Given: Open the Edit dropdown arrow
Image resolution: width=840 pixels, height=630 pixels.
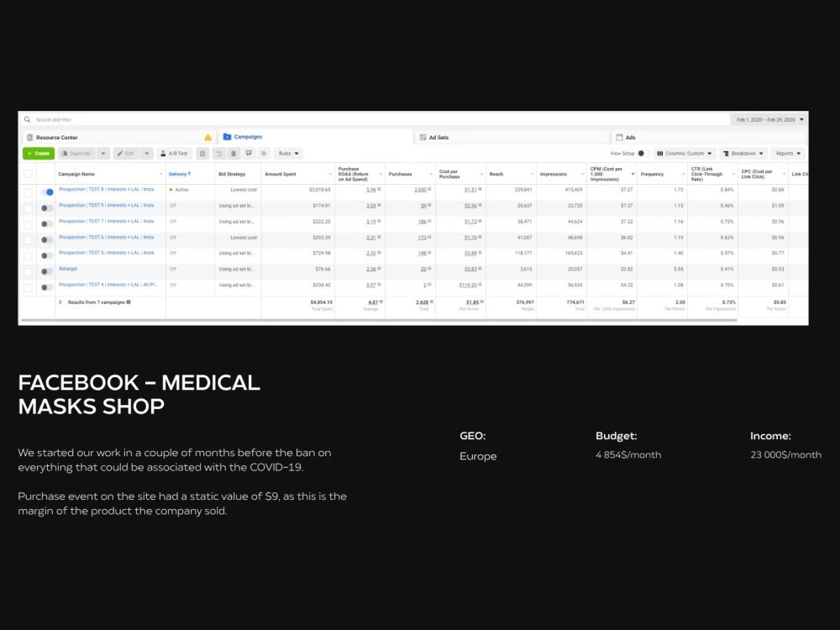Looking at the screenshot, I should coord(147,154).
